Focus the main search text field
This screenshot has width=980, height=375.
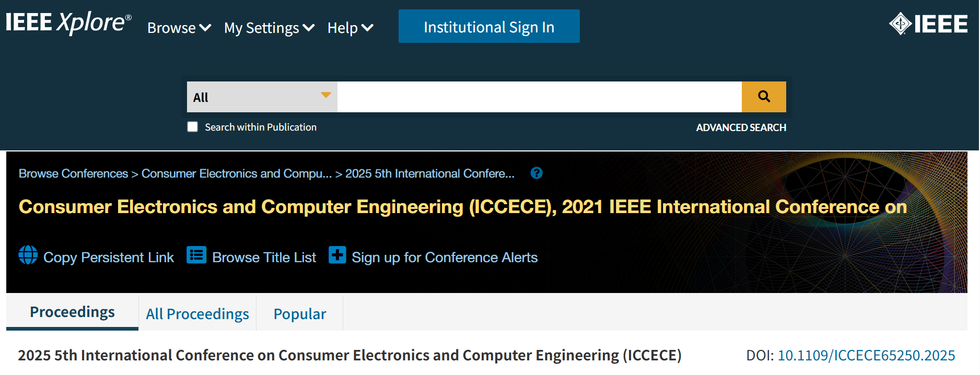540,97
